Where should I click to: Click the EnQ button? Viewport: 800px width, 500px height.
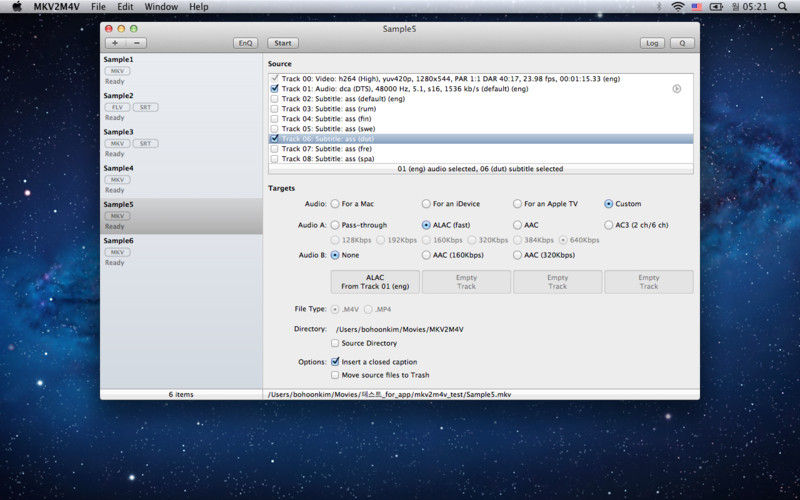click(245, 43)
